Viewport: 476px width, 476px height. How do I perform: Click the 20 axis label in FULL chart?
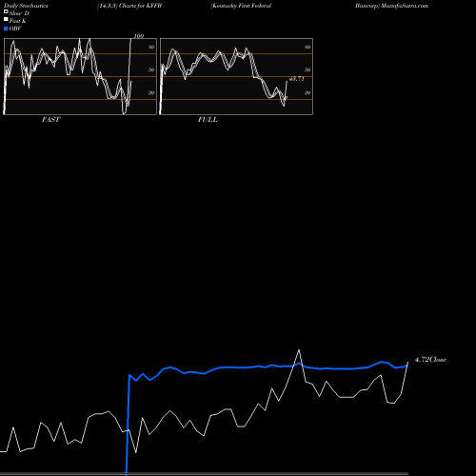tap(307, 92)
